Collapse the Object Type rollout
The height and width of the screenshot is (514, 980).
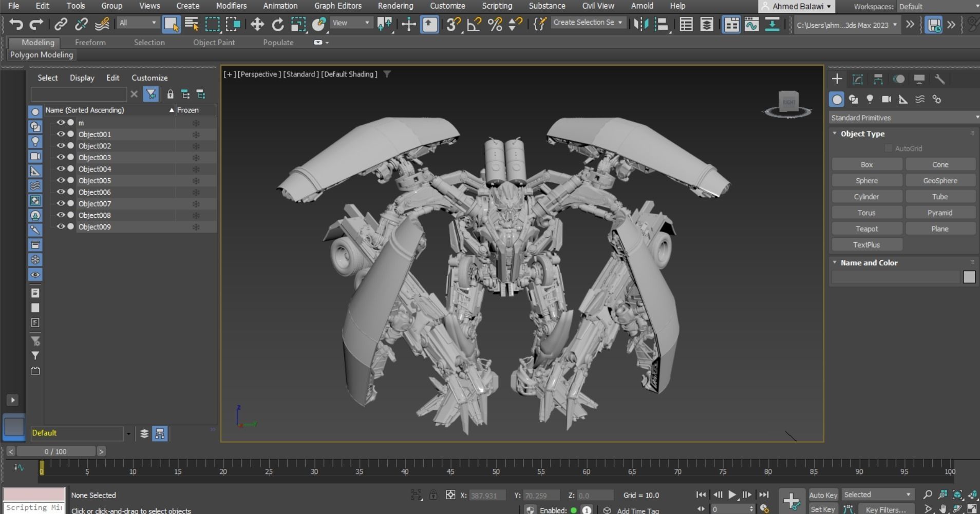(835, 134)
